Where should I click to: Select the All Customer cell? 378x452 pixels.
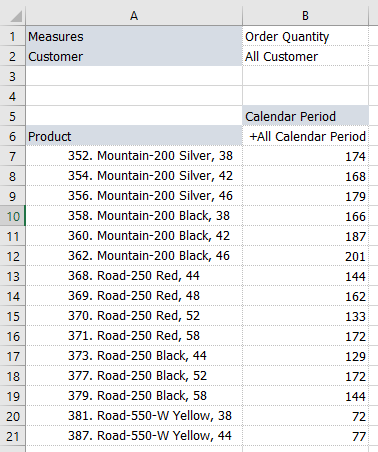point(305,56)
